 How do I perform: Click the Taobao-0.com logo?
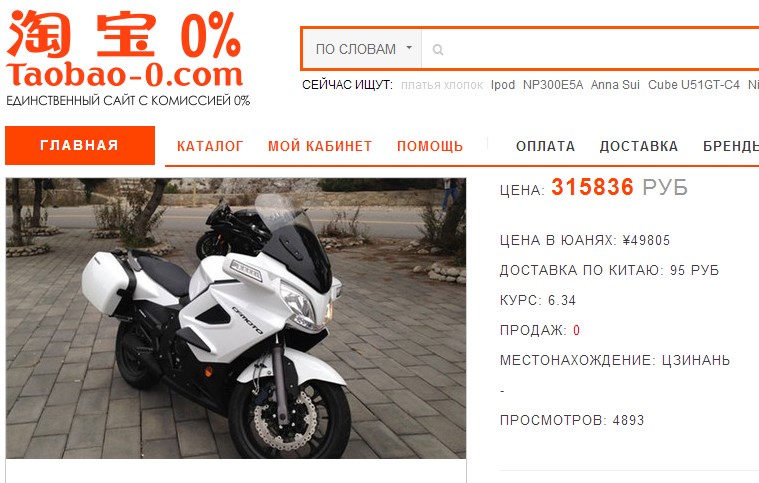pyautogui.click(x=127, y=58)
